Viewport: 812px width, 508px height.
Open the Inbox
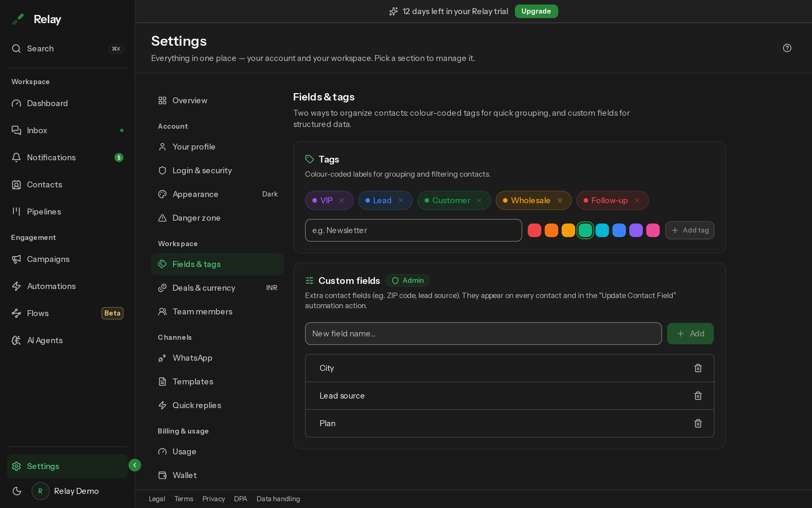pyautogui.click(x=67, y=130)
